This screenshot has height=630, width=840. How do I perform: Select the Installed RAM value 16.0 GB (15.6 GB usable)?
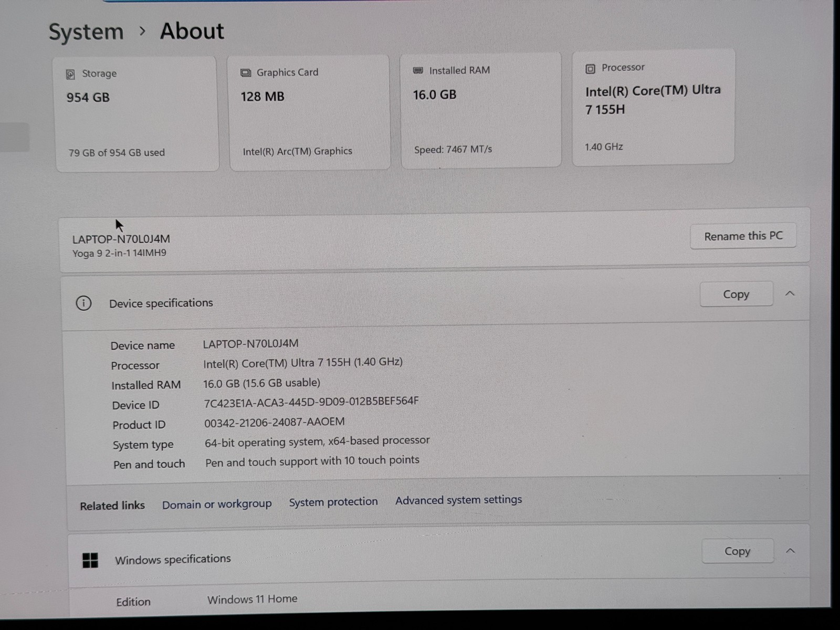pos(261,383)
